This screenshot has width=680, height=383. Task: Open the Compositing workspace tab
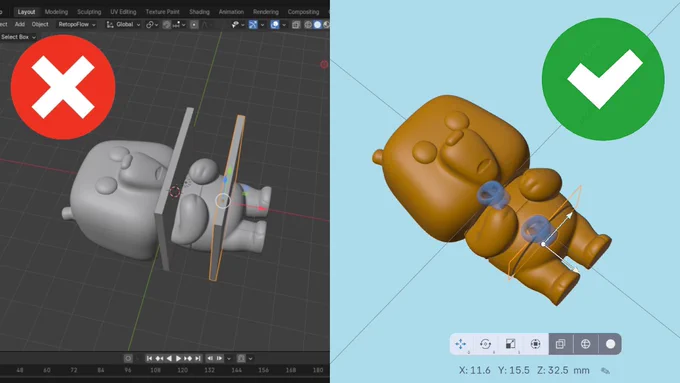pos(304,12)
